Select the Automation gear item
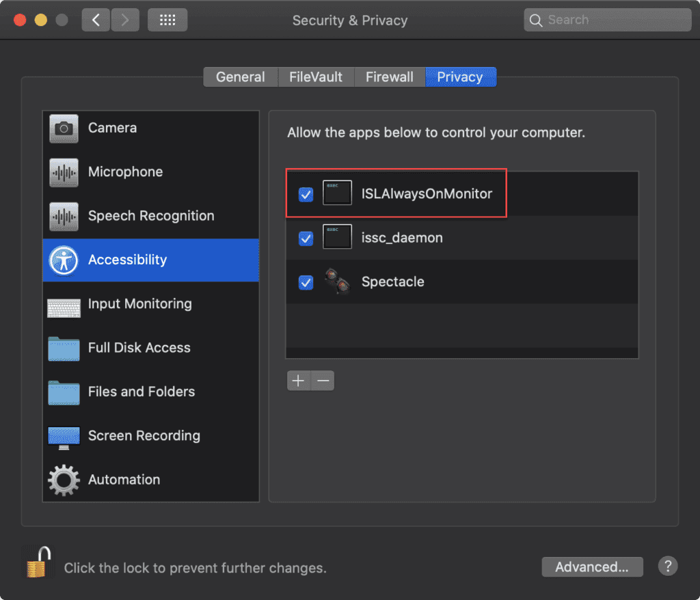The image size is (700, 600). coord(64,480)
